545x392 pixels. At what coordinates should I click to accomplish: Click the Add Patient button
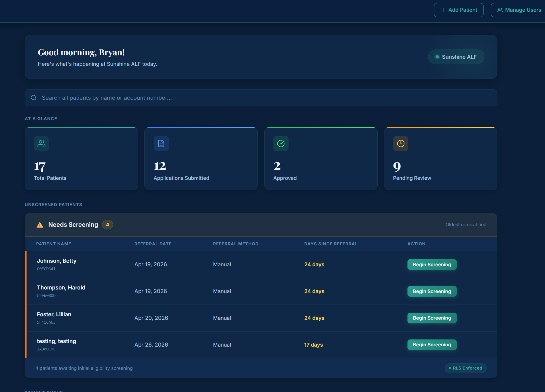(x=459, y=10)
